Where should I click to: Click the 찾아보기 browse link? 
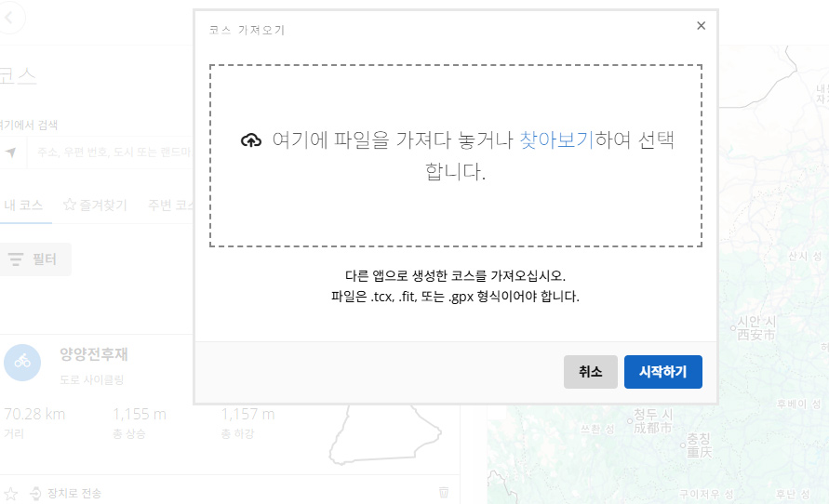pos(555,140)
